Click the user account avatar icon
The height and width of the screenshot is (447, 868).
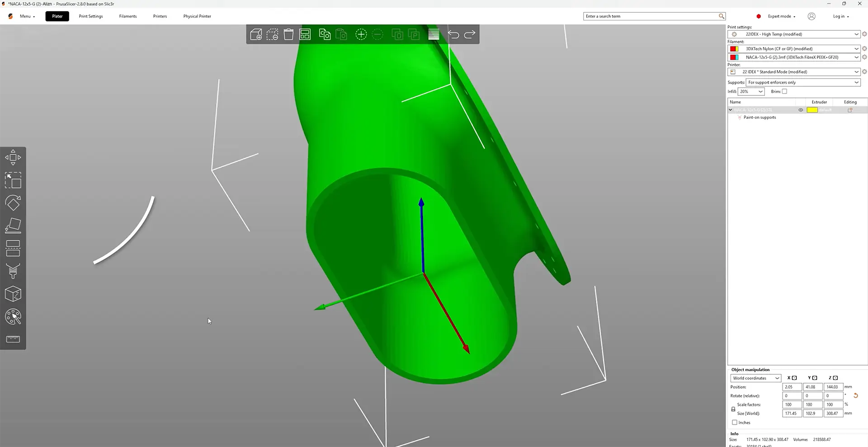pyautogui.click(x=811, y=16)
